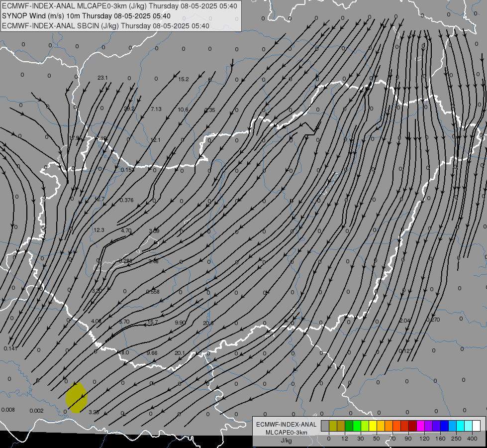Screen dimensions: 487x448
Task: Click the pure blue legend swatch
Action: [444, 426]
